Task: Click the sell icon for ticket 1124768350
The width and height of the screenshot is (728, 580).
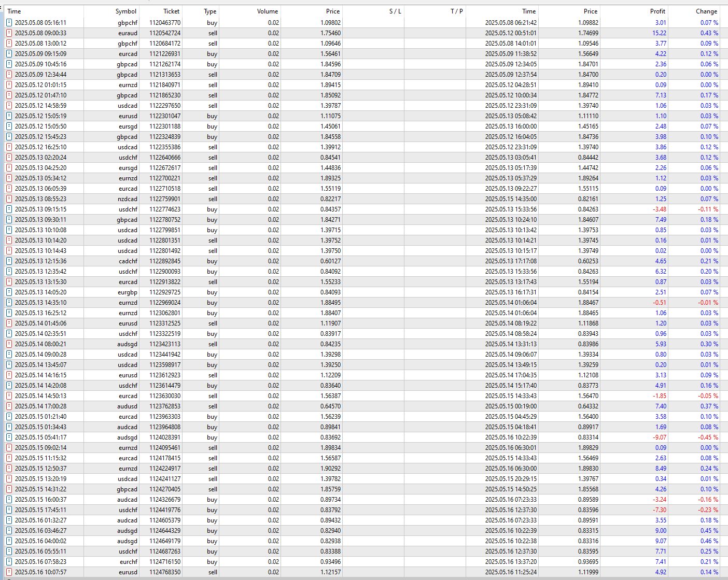Action: click(x=9, y=572)
